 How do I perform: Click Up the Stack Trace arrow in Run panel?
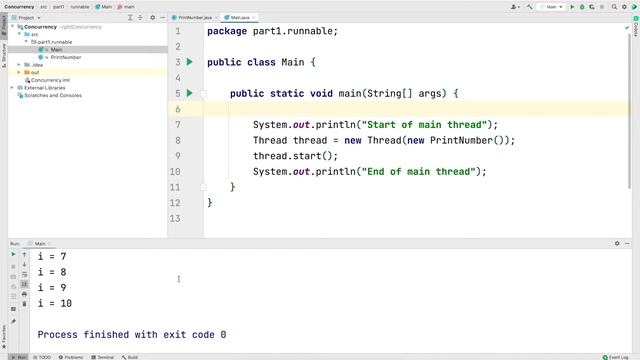coord(24,255)
